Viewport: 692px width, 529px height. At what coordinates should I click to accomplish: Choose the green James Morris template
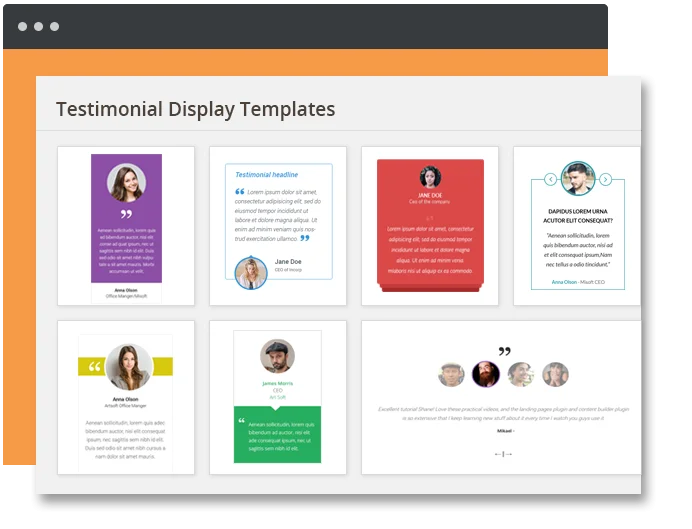(278, 398)
